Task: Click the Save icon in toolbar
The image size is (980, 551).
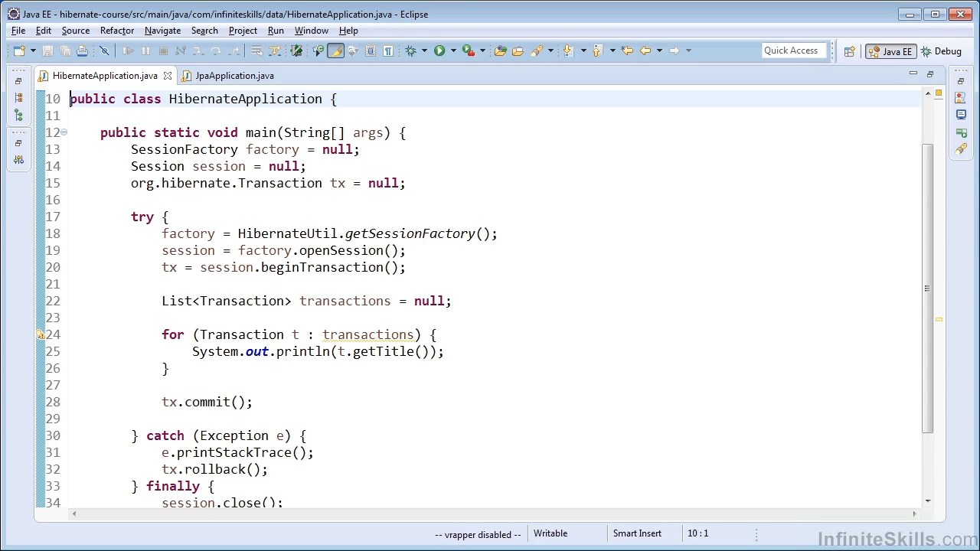Action: tap(47, 51)
